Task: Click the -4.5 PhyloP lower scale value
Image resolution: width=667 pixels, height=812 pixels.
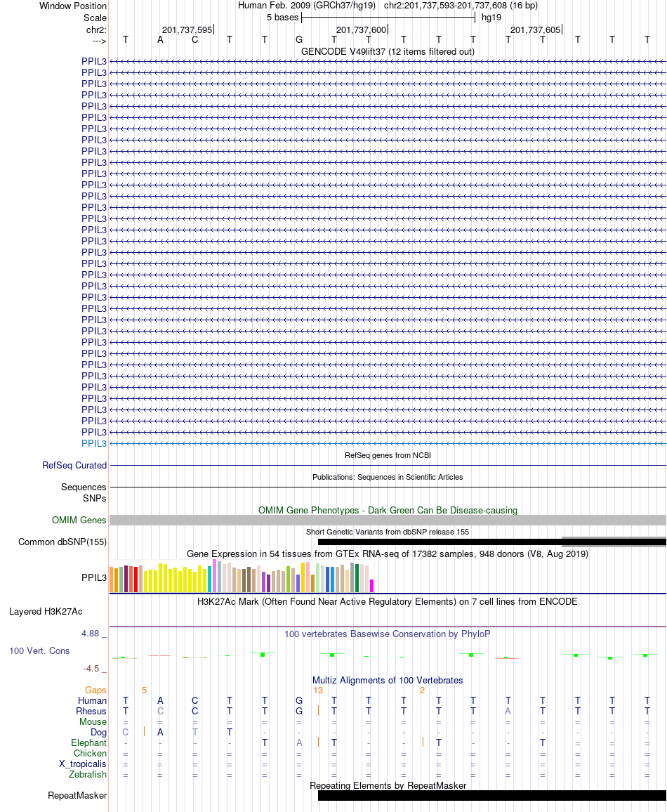Action: 91,669
